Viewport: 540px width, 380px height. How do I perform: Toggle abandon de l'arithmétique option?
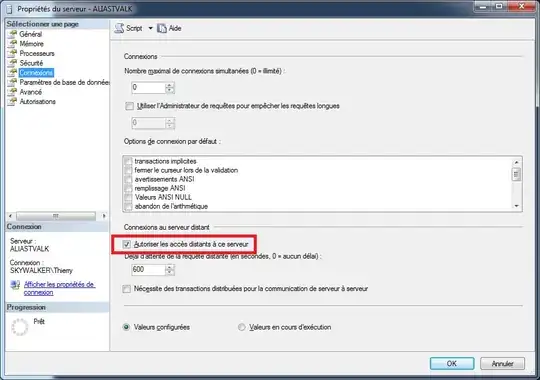[x=128, y=206]
